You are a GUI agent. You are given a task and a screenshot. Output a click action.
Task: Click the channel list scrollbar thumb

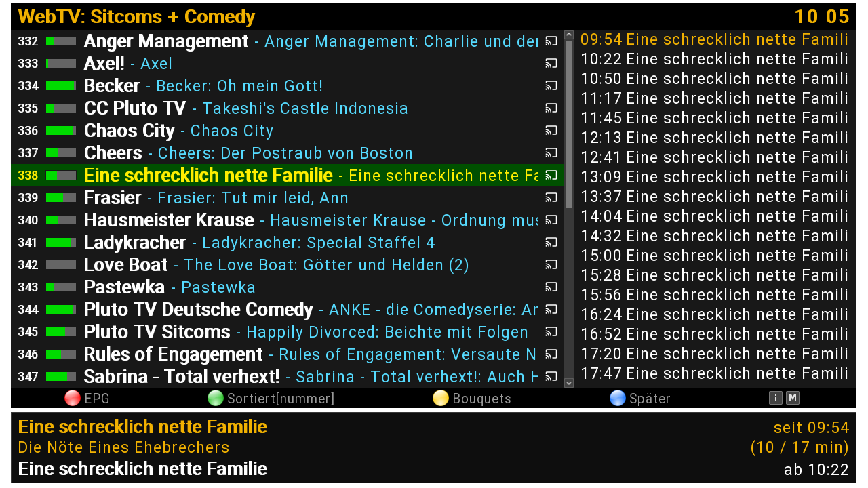(569, 124)
